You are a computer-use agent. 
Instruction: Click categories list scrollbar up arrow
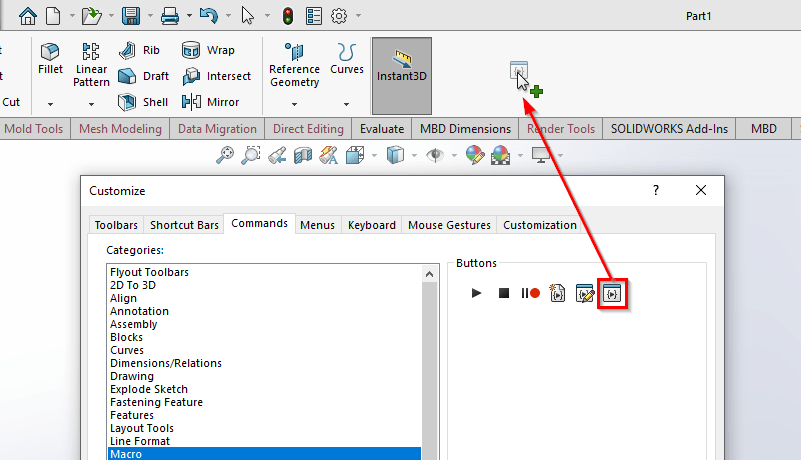430,274
